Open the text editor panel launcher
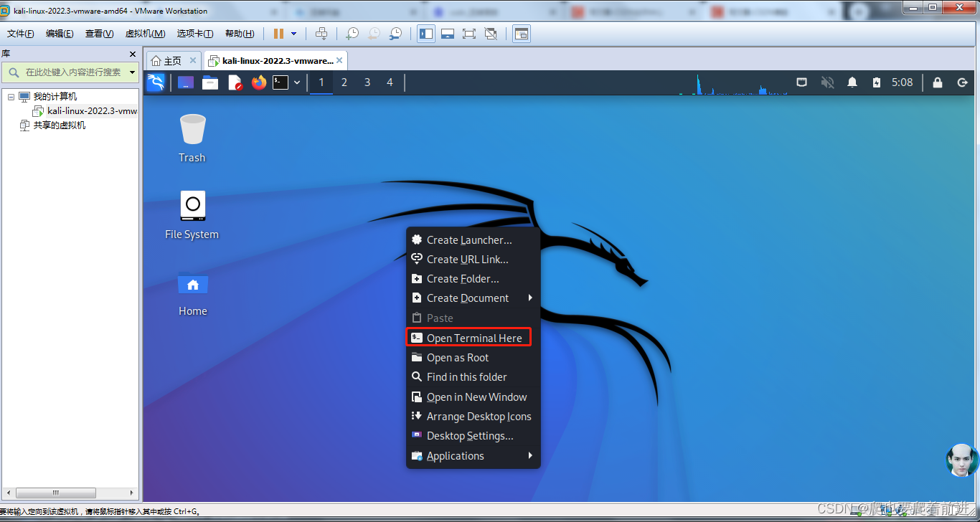The image size is (980, 522). click(x=235, y=82)
